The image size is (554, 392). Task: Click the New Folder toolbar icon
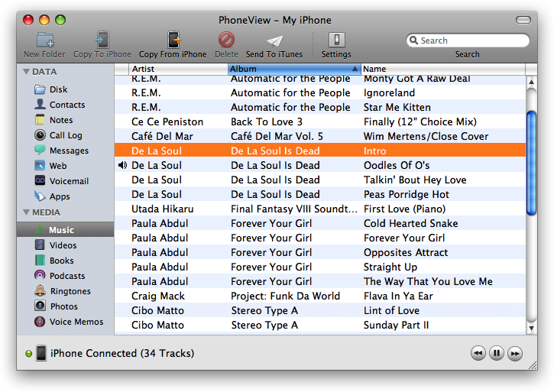45,40
